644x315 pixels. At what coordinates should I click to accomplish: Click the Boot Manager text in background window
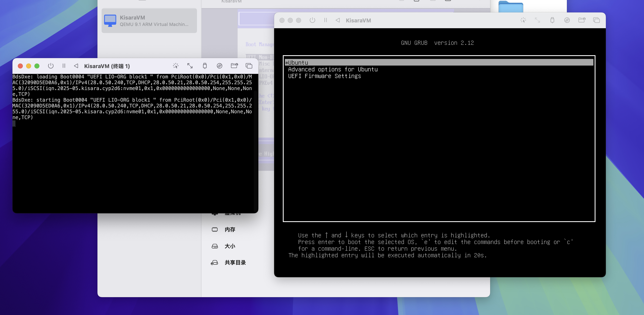[260, 44]
